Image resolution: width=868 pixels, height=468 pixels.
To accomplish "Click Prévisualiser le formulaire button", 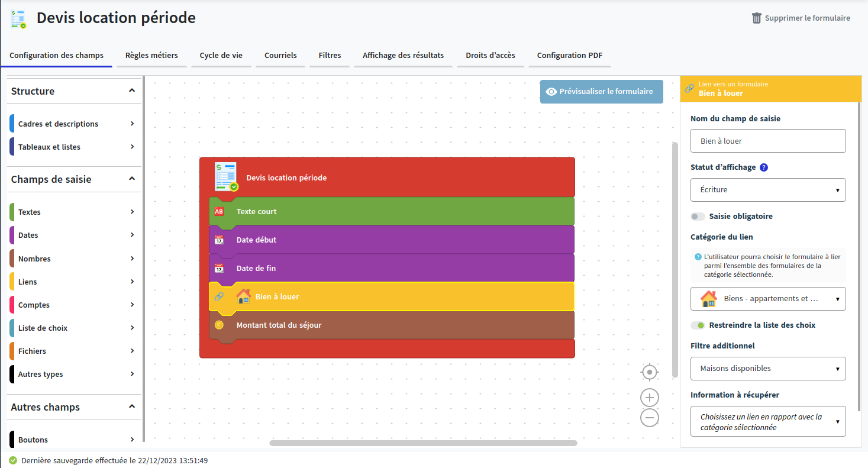I will (x=601, y=92).
